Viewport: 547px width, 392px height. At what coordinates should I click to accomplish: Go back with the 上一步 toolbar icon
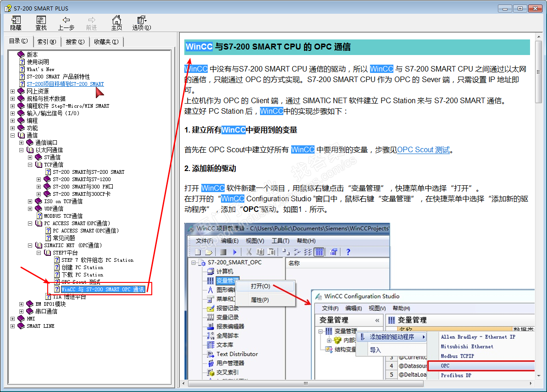[x=66, y=20]
